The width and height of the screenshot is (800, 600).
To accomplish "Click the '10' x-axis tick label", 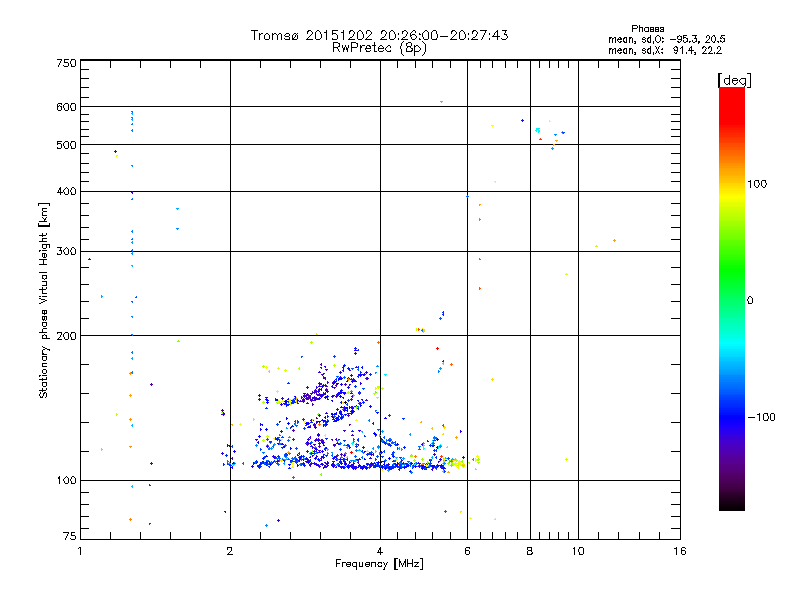I will (578, 551).
